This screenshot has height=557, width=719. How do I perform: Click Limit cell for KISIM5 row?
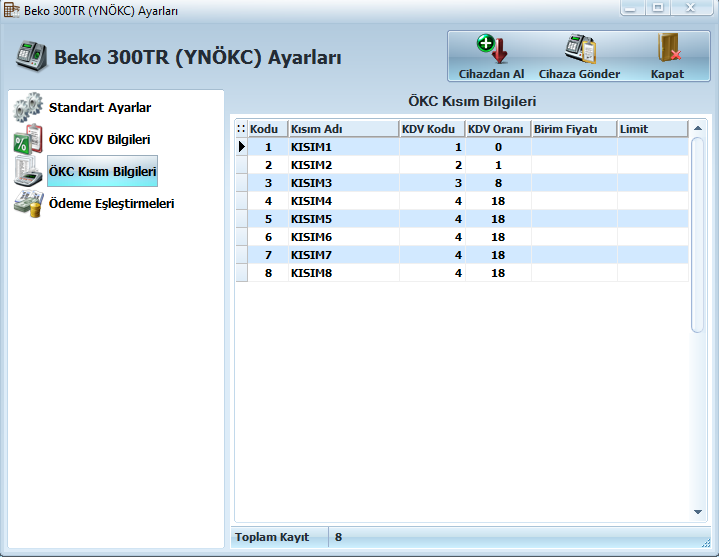(652, 219)
